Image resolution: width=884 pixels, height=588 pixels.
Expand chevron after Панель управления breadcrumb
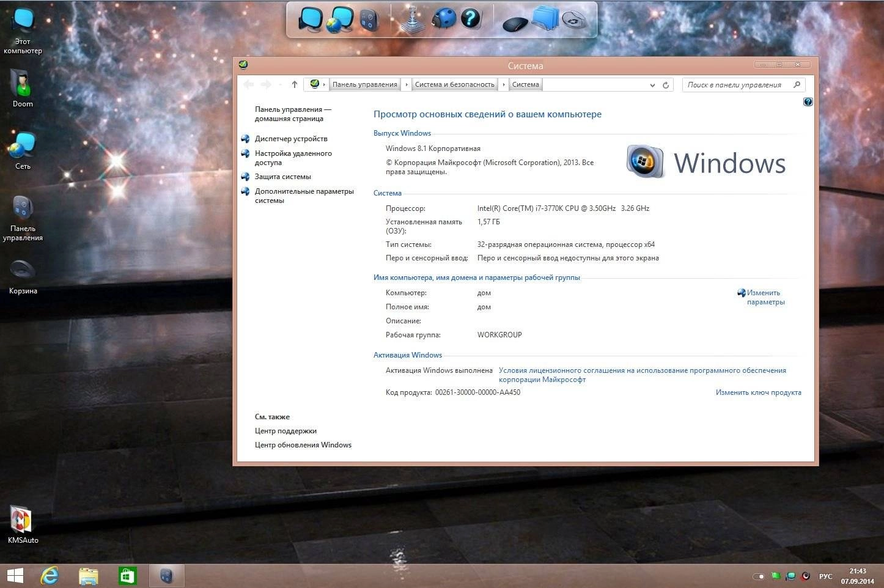[406, 85]
